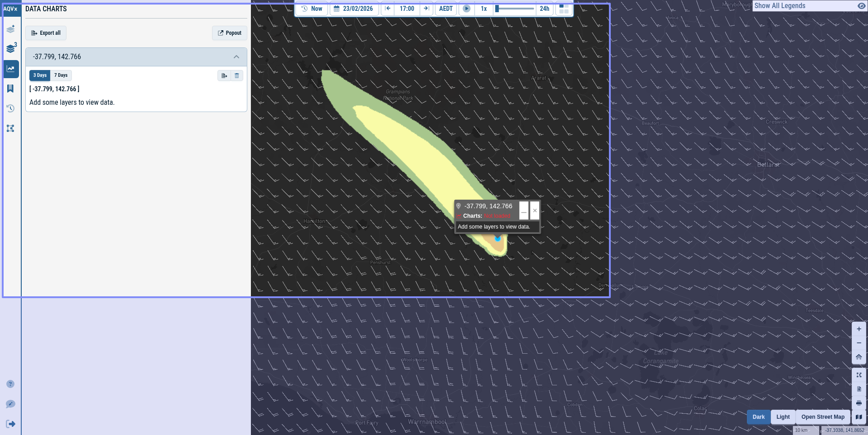This screenshot has width=868, height=435.
Task: Click the Export all button
Action: (46, 33)
